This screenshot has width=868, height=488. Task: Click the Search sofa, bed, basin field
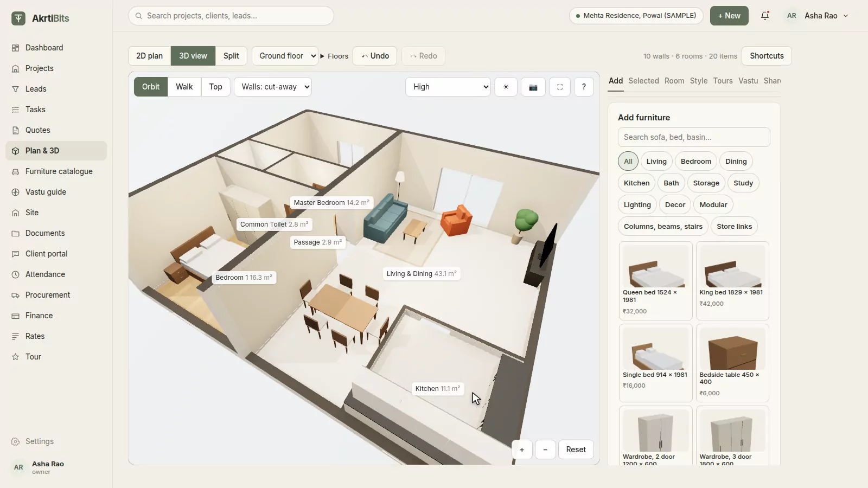tap(694, 137)
